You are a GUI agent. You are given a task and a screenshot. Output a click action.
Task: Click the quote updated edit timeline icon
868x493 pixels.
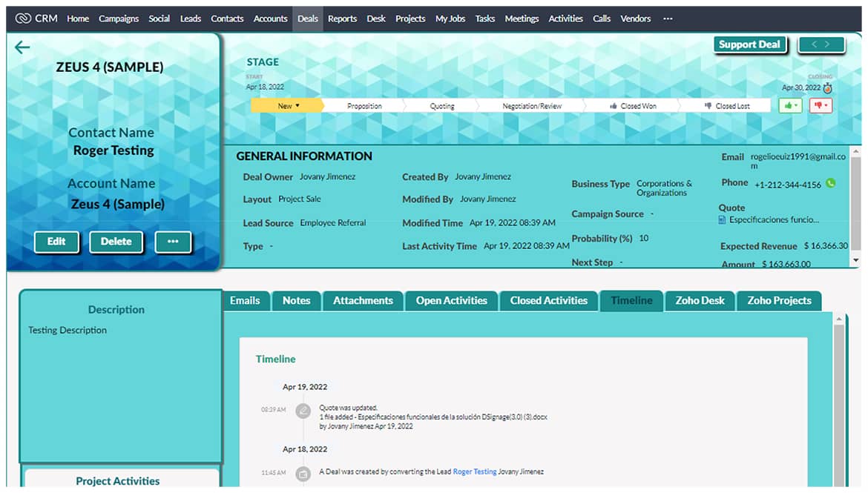pyautogui.click(x=303, y=410)
